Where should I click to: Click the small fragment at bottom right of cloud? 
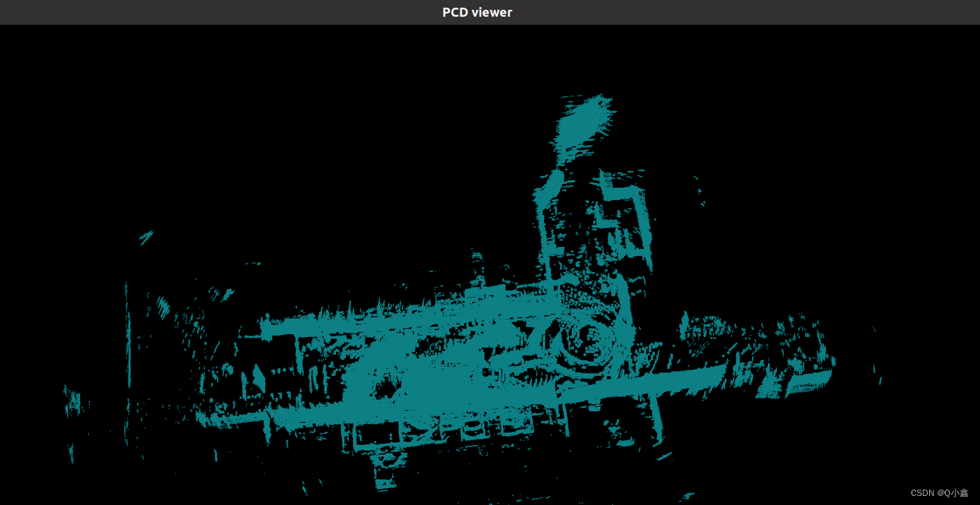[663, 457]
